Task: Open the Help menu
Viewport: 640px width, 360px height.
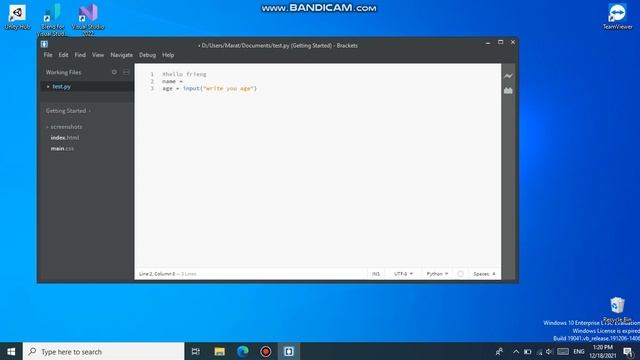Action: [168, 55]
